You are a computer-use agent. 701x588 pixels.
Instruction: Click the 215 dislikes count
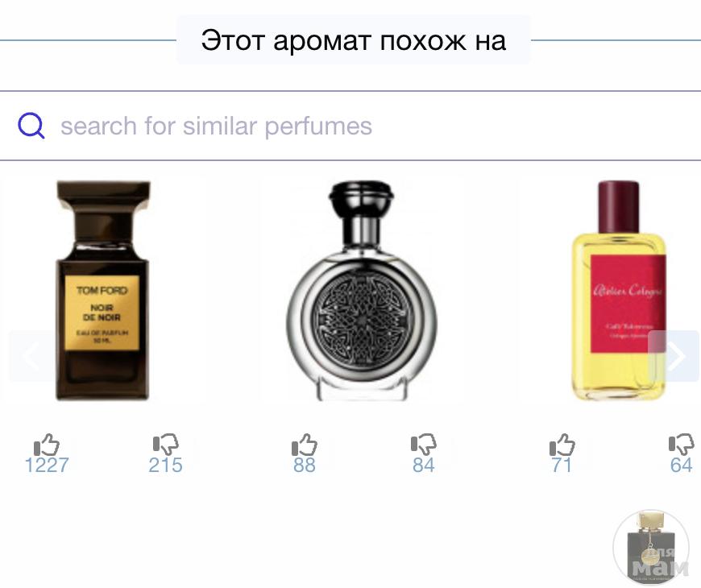pyautogui.click(x=165, y=465)
